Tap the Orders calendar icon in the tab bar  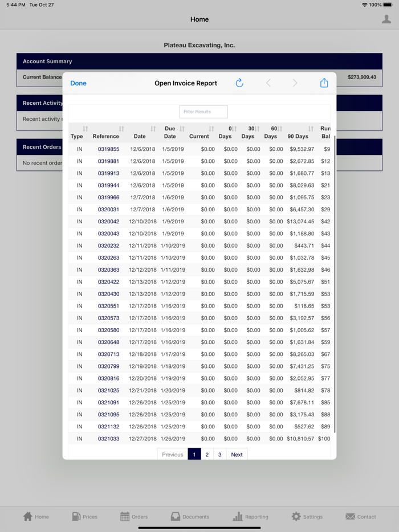pos(125,517)
